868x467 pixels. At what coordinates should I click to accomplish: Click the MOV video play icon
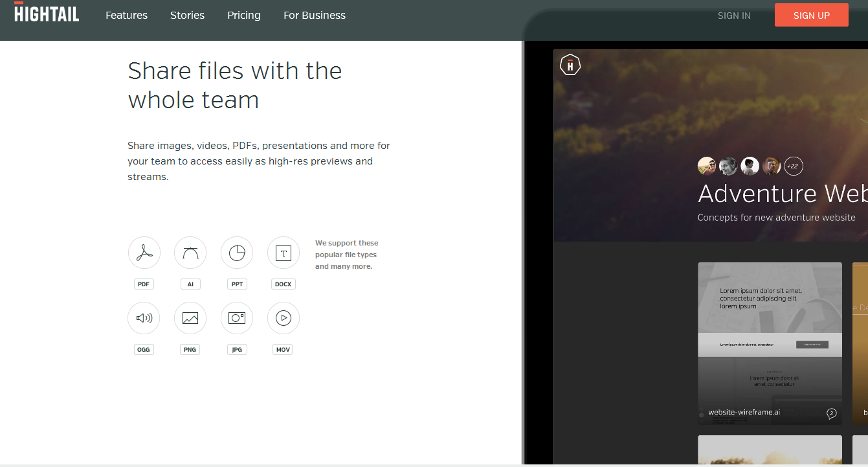[x=284, y=318]
